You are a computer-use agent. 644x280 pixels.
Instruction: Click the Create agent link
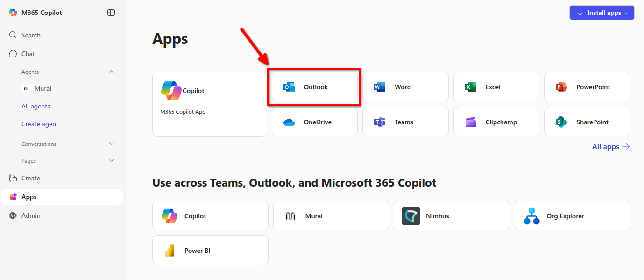[40, 124]
